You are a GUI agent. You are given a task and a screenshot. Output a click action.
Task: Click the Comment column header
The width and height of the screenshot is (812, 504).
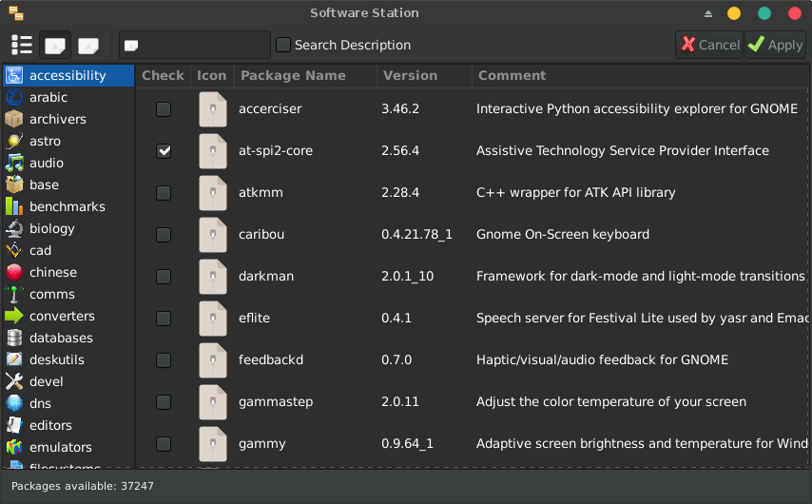(x=641, y=76)
